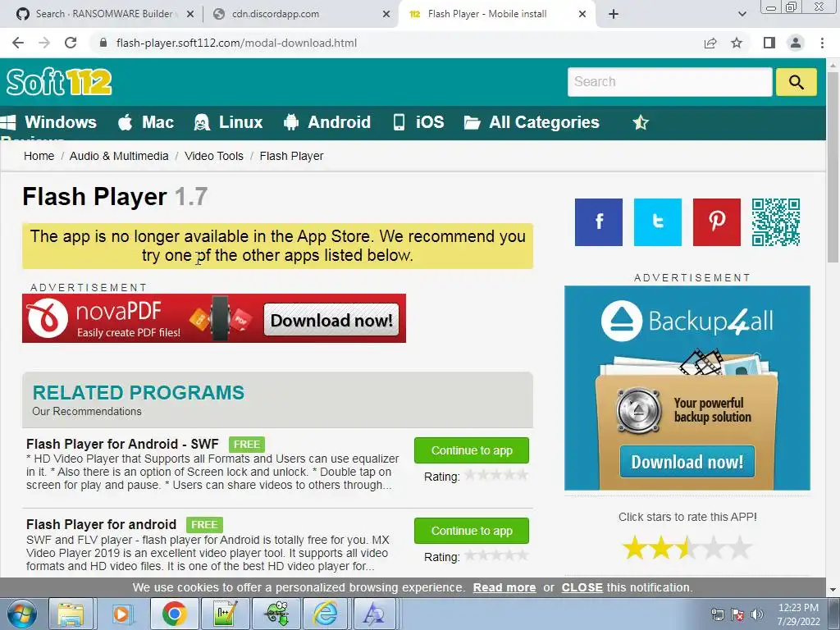Click the star icon in navigation bar

[640, 123]
